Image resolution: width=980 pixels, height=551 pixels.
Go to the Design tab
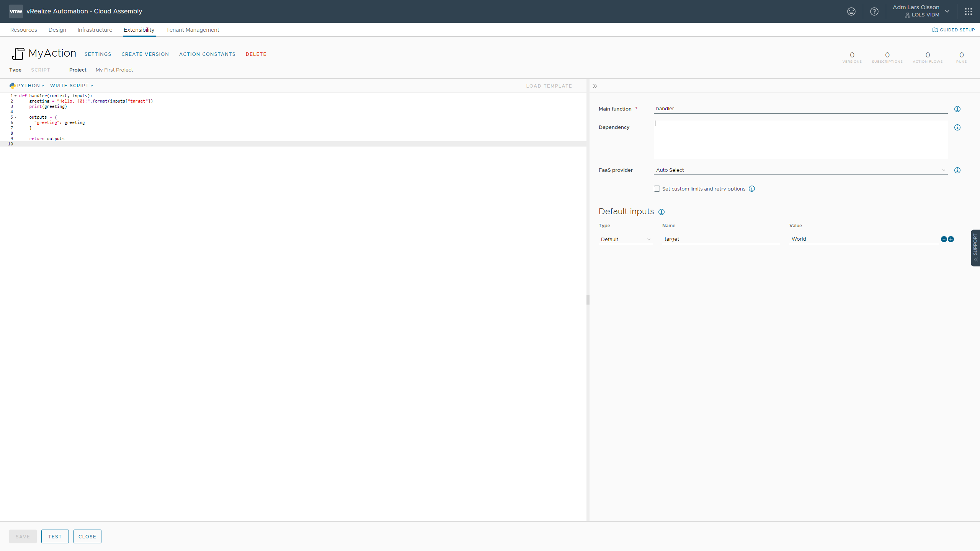click(57, 30)
